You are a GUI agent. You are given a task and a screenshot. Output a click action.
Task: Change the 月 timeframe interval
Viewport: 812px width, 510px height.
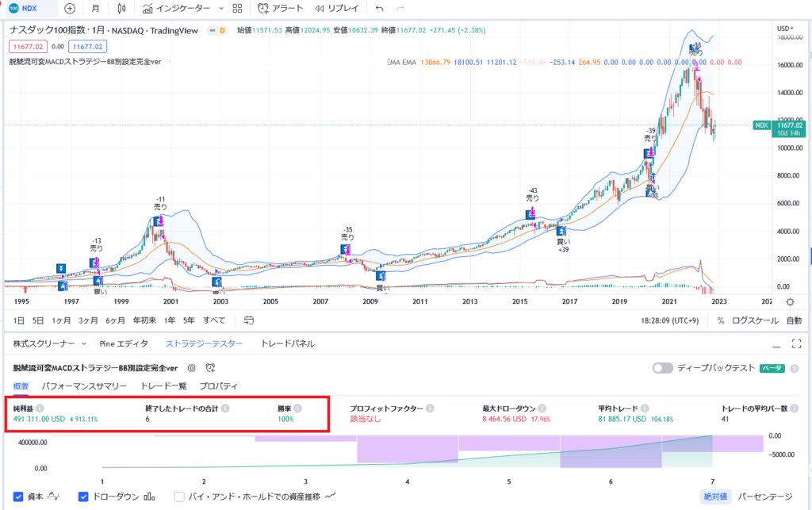click(95, 8)
